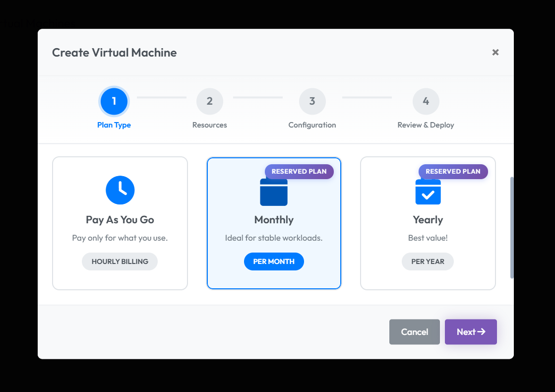Pick the Yearly plan title
The height and width of the screenshot is (392, 555).
428,220
